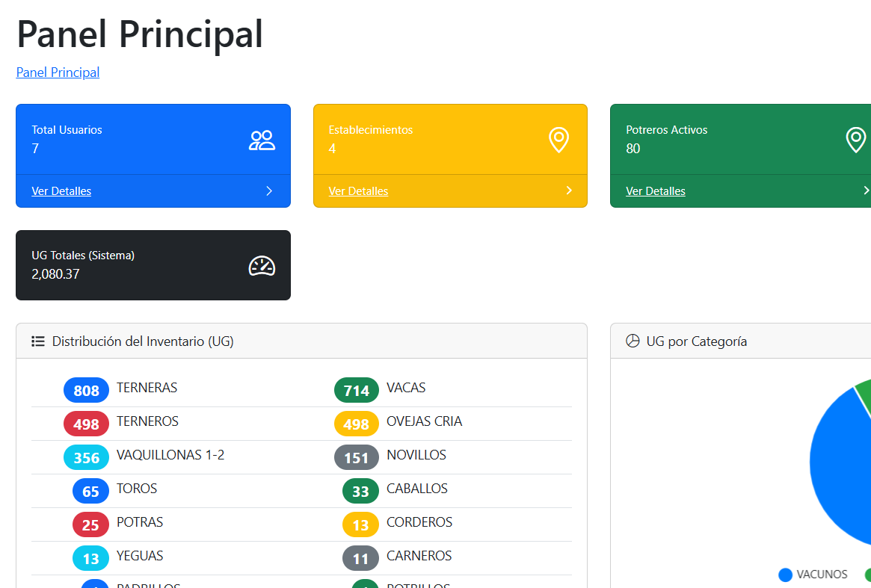Click the speedometer icon in UG Totales card
871x588 pixels.
[262, 266]
